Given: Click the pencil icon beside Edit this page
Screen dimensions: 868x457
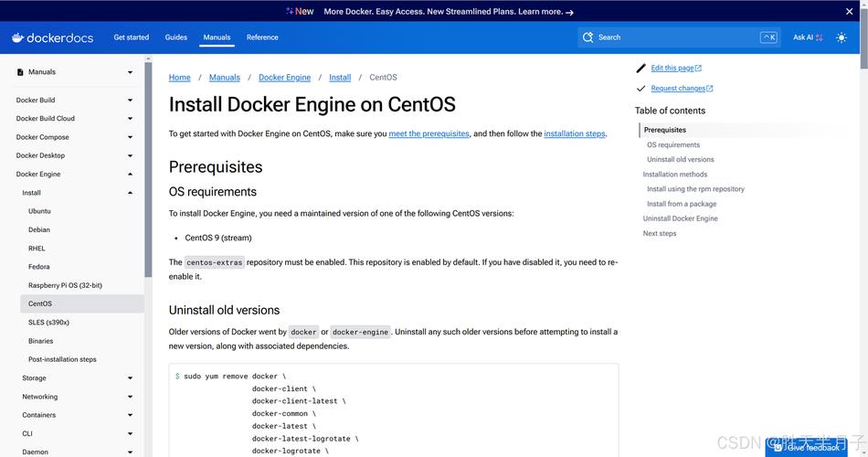Looking at the screenshot, I should [x=641, y=68].
